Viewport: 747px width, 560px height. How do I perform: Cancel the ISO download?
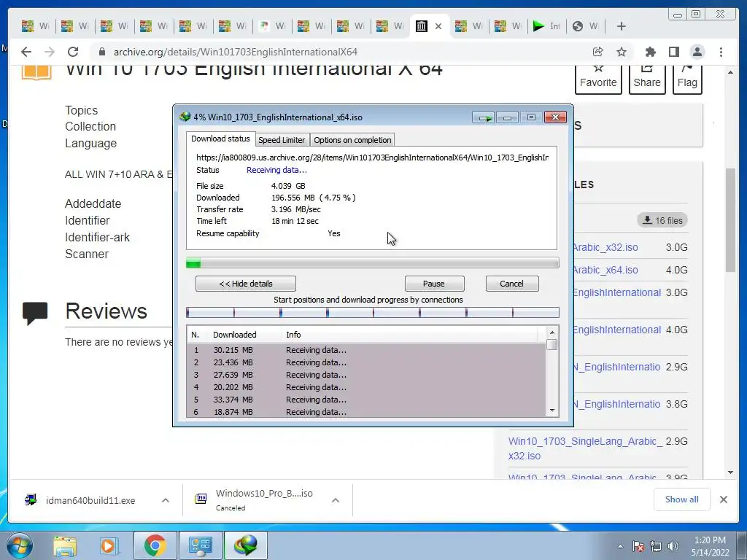tap(512, 284)
